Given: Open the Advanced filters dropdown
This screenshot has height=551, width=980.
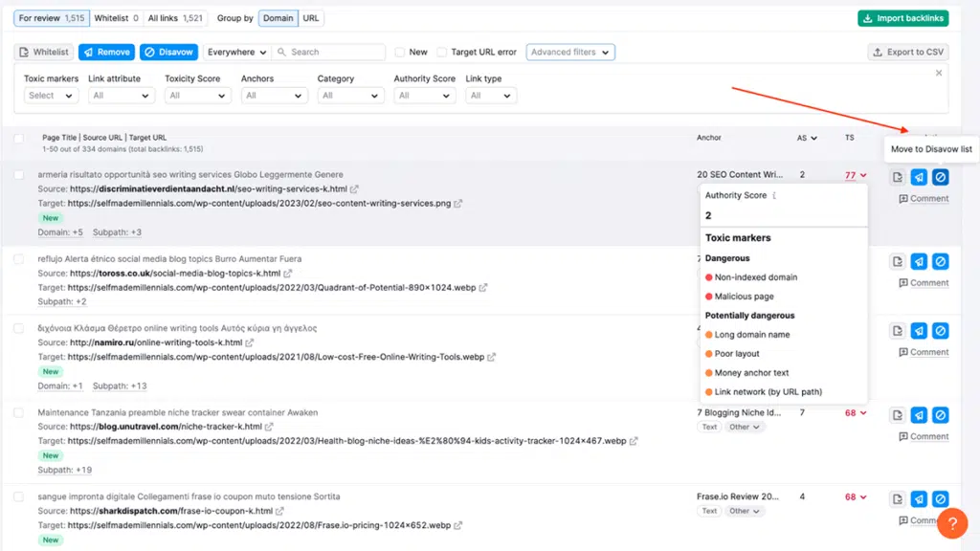Looking at the screenshot, I should [570, 53].
